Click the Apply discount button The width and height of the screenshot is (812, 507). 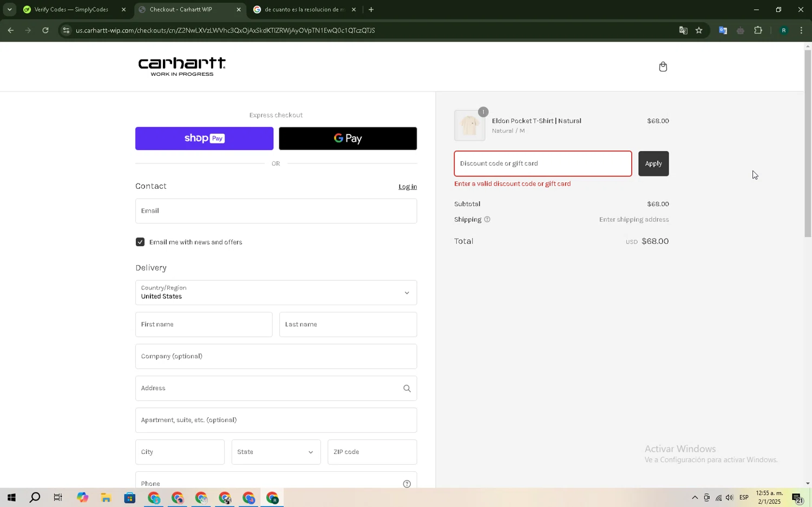[653, 163]
